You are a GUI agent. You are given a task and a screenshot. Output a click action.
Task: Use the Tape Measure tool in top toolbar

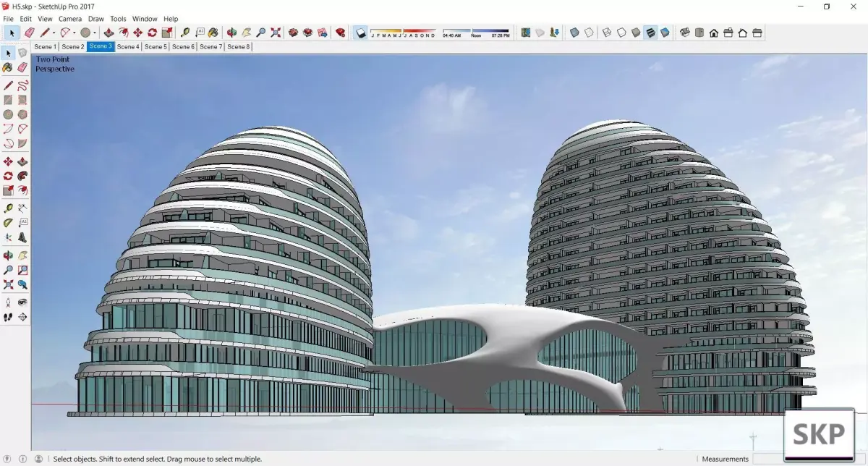(x=185, y=33)
